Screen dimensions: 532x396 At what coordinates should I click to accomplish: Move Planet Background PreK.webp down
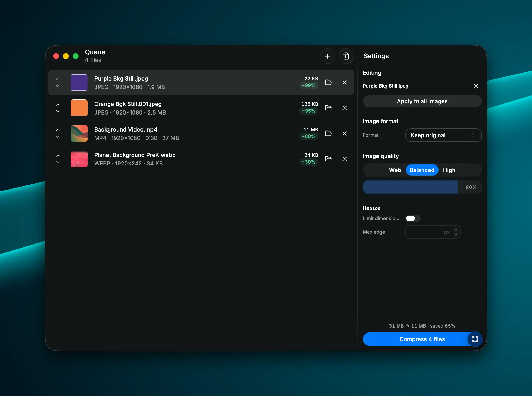pos(58,162)
